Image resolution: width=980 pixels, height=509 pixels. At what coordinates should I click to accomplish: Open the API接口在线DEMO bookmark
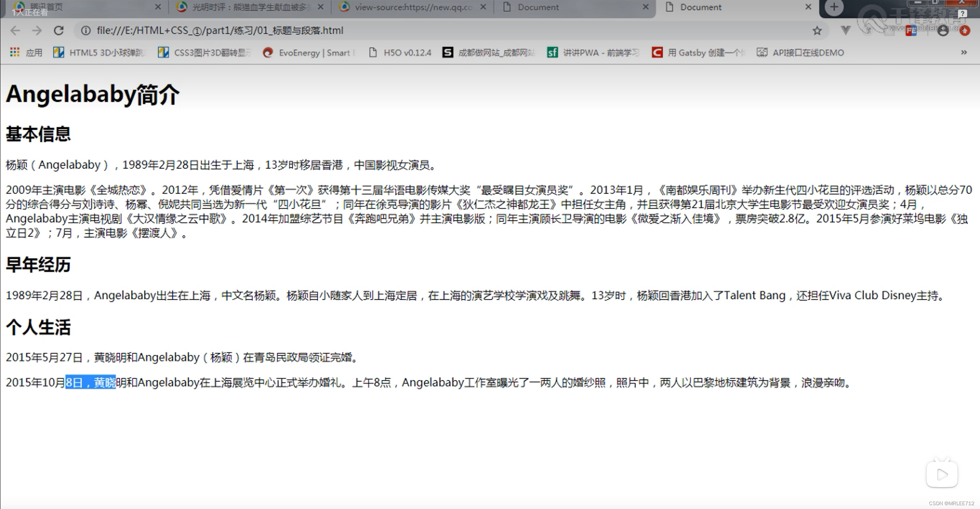(x=800, y=52)
